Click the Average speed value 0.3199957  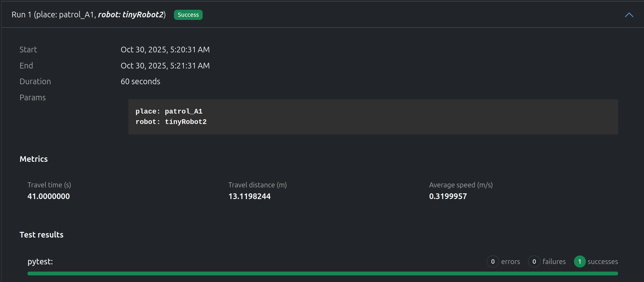448,196
